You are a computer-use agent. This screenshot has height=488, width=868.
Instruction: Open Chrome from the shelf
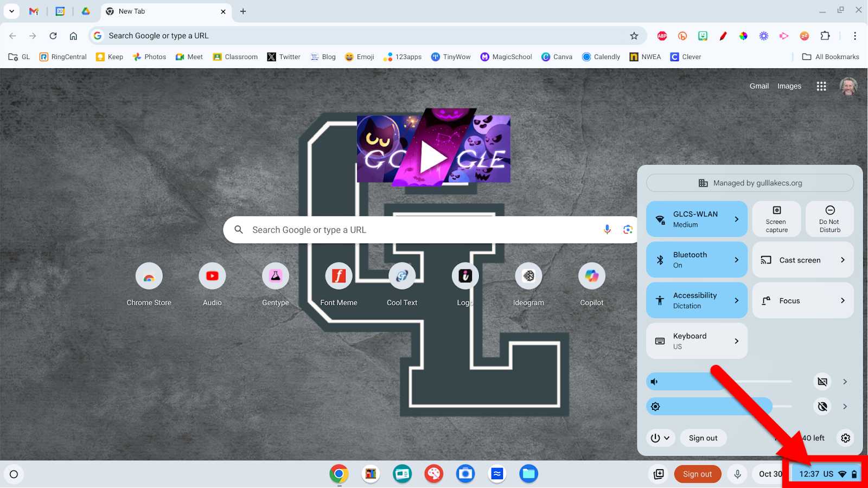339,474
